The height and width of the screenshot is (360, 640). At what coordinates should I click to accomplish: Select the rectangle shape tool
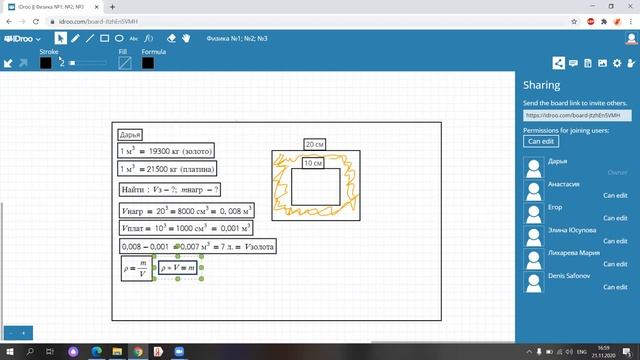(104, 38)
